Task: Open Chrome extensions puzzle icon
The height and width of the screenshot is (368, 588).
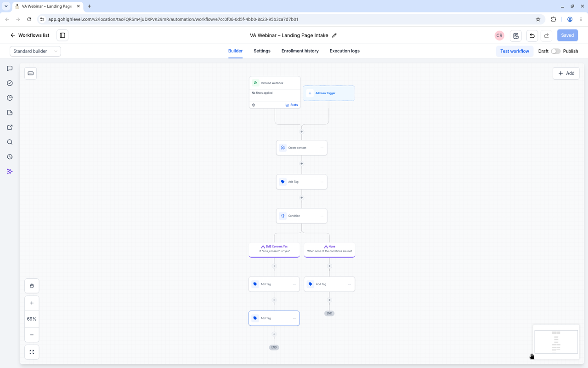Action: pos(554,19)
